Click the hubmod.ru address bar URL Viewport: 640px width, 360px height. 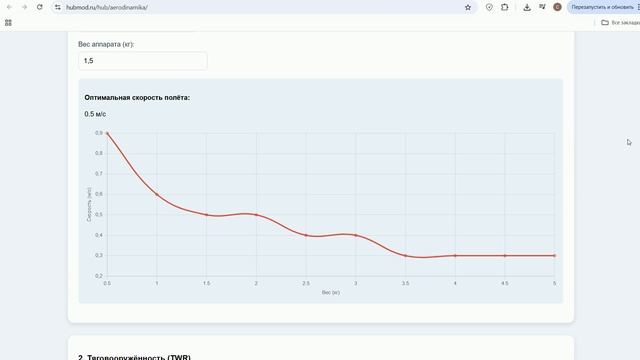(107, 7)
